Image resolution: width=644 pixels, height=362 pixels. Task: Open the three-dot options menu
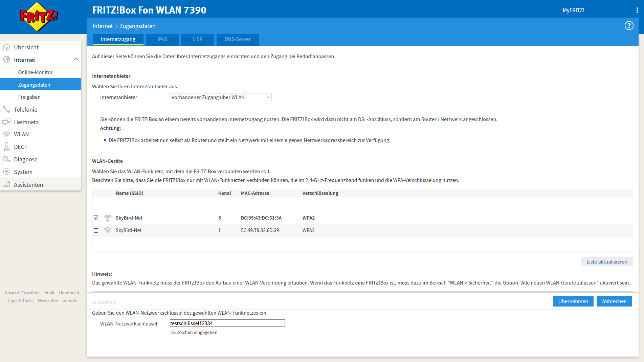[x=637, y=10]
